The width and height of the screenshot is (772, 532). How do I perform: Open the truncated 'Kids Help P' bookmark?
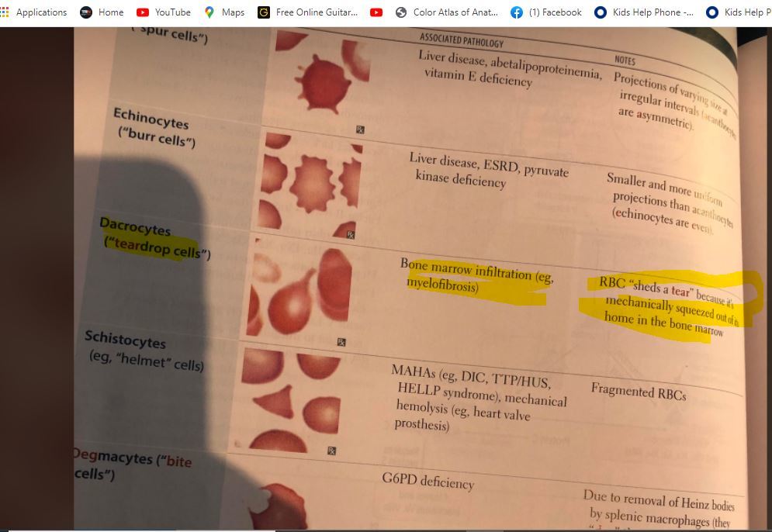[739, 12]
